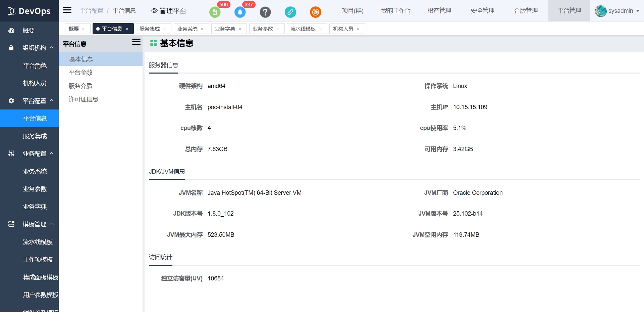Click the teal link icon
The width and height of the screenshot is (644, 312).
pos(290,12)
